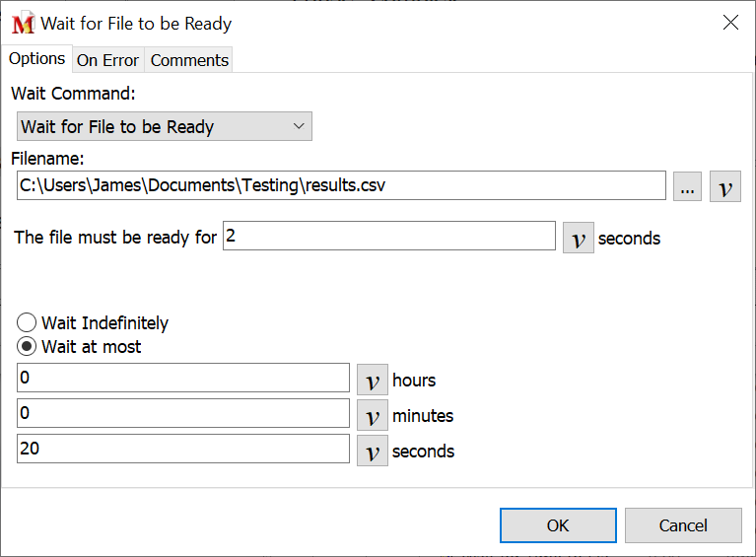Close the Wait for File dialog
This screenshot has height=557, width=756.
click(730, 23)
